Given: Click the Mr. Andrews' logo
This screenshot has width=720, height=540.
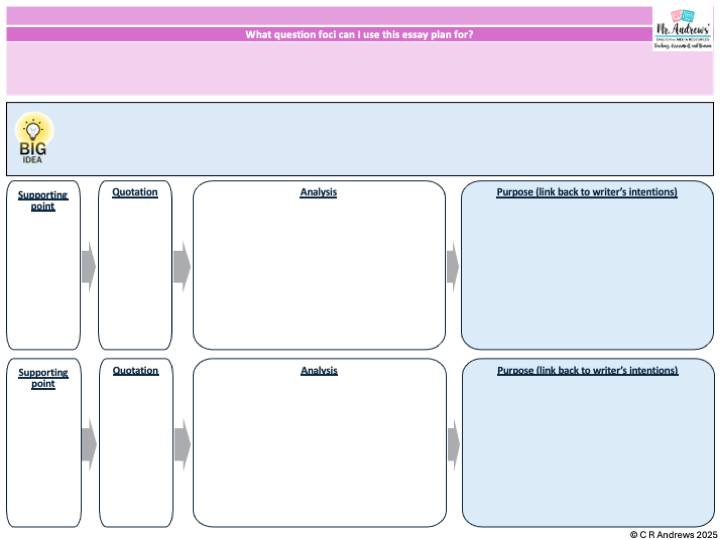Looking at the screenshot, I should 683,29.
